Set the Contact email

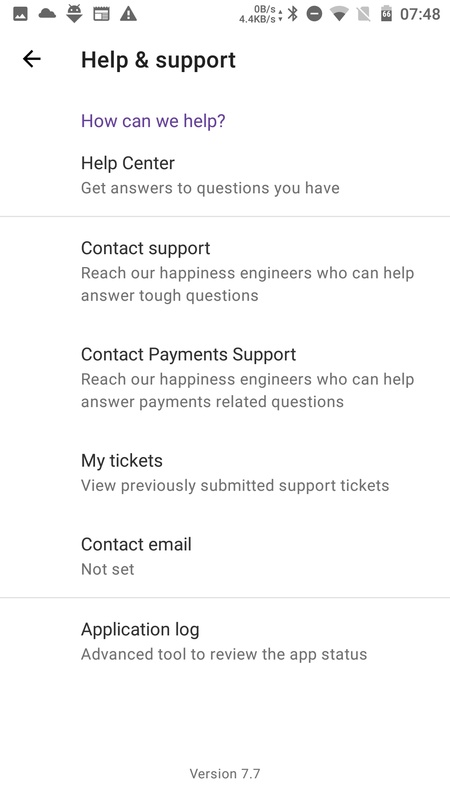(225, 556)
